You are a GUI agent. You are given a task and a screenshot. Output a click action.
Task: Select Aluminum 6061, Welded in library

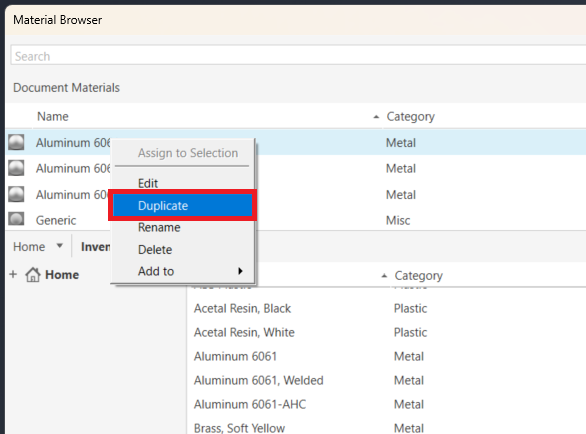coord(259,380)
